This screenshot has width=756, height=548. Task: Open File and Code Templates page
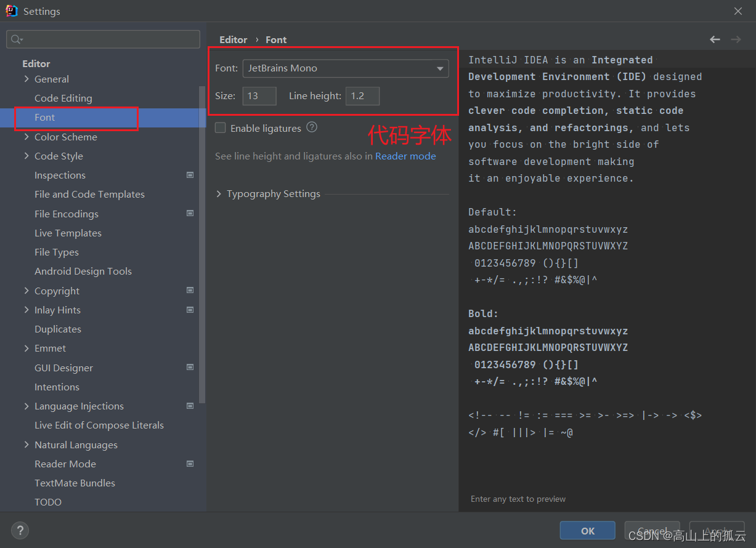[x=89, y=194]
